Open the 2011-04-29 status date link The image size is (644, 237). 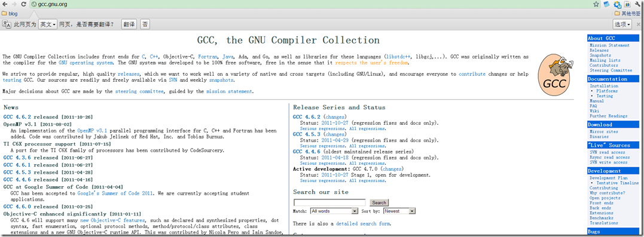tap(335, 140)
